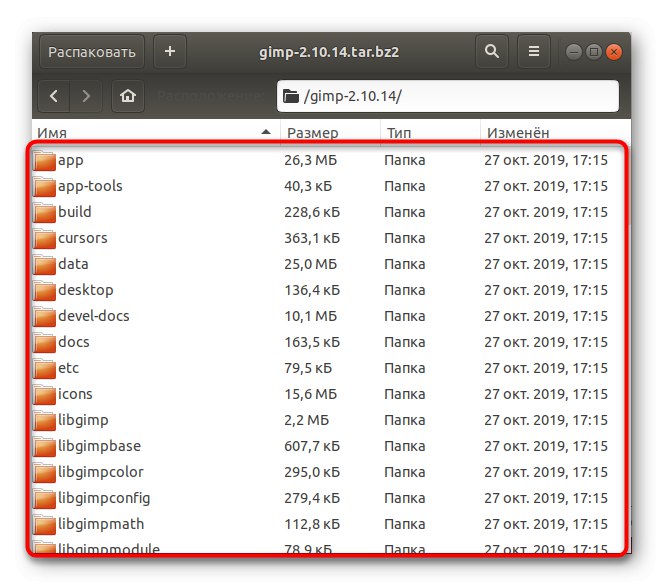
Task: Minimize the archive manager window
Action: [573, 52]
